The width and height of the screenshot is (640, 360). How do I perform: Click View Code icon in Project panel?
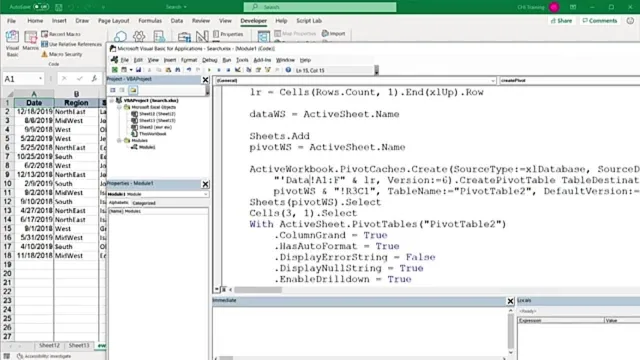pos(113,90)
